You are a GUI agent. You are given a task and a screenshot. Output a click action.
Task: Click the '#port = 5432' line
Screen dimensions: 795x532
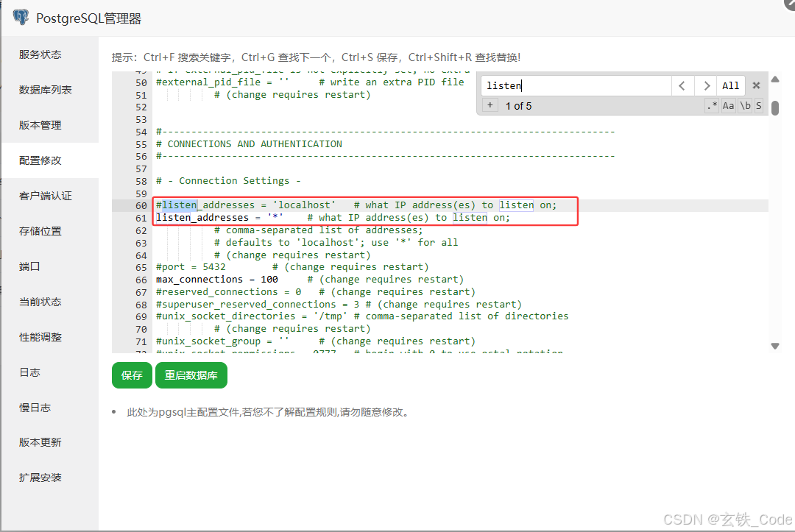(292, 267)
